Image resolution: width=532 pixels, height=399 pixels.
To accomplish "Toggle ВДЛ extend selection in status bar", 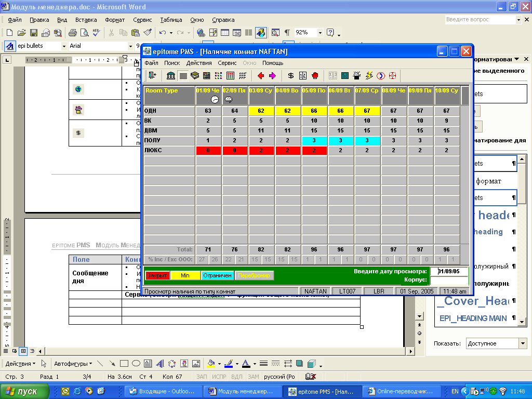I will pos(236,377).
